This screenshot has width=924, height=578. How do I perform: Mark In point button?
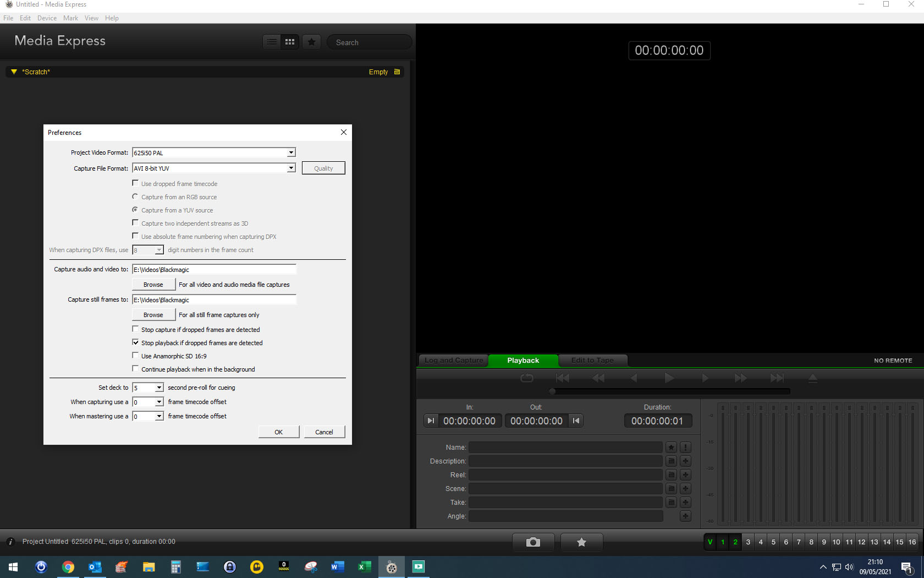coord(431,421)
